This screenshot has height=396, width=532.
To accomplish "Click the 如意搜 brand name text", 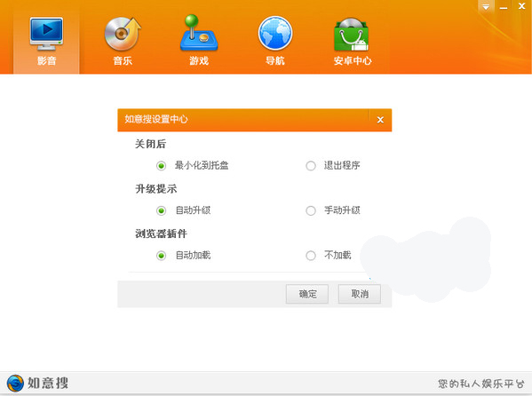I will click(x=48, y=383).
